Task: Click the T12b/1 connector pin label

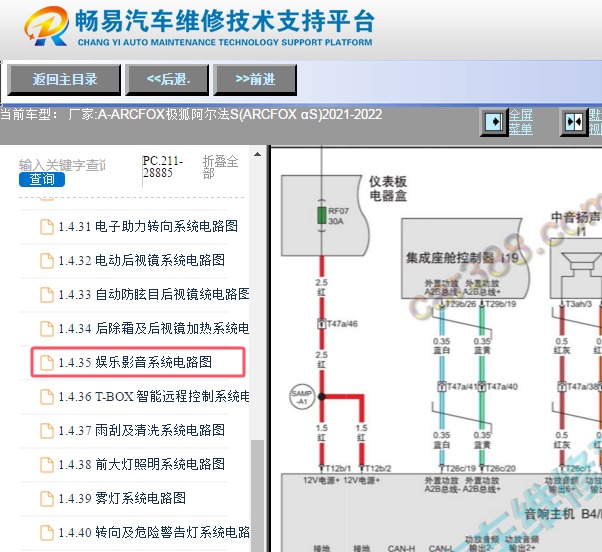Action: pyautogui.click(x=338, y=468)
